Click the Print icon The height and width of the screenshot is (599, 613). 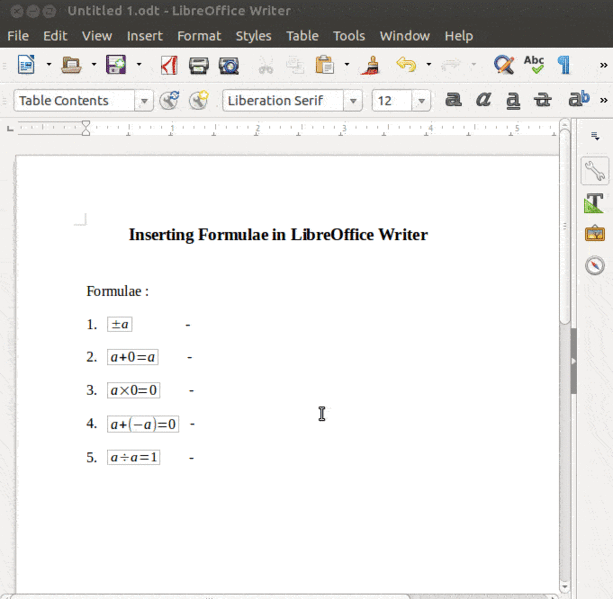(x=199, y=65)
